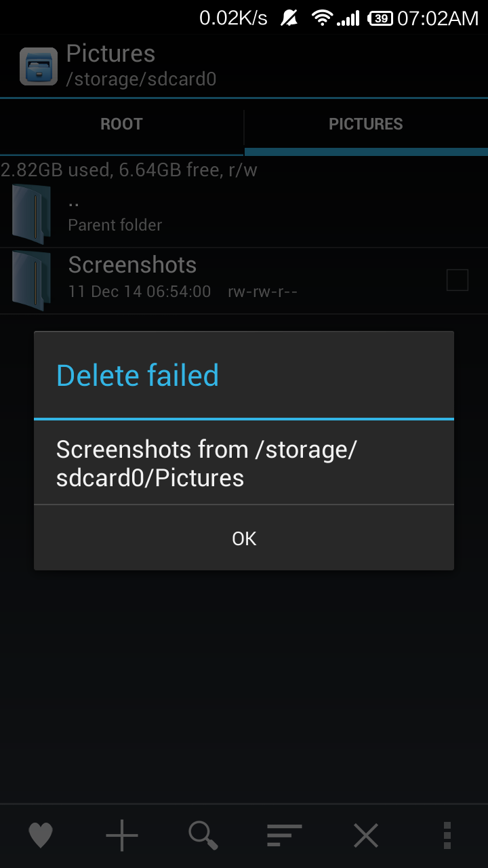Screen dimensions: 488x868
Task: Tap the Wi-Fi status bar icon
Action: click(x=322, y=18)
